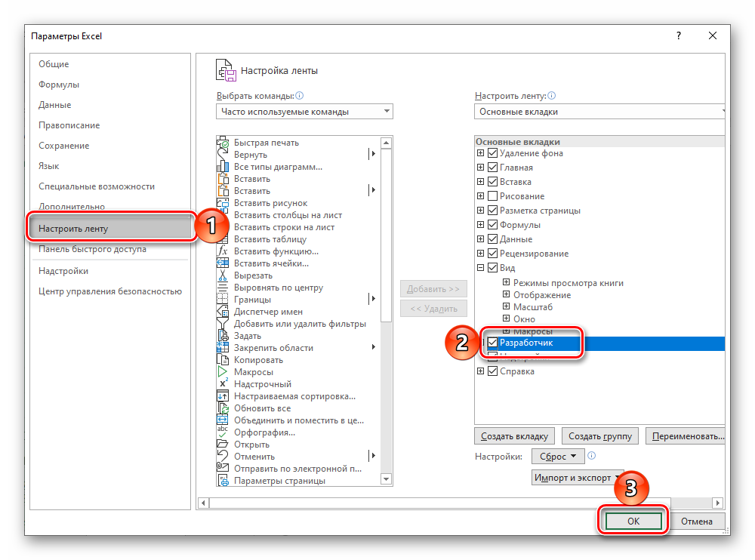
Task: Click the Надстрочный superscript icon
Action: click(x=223, y=383)
